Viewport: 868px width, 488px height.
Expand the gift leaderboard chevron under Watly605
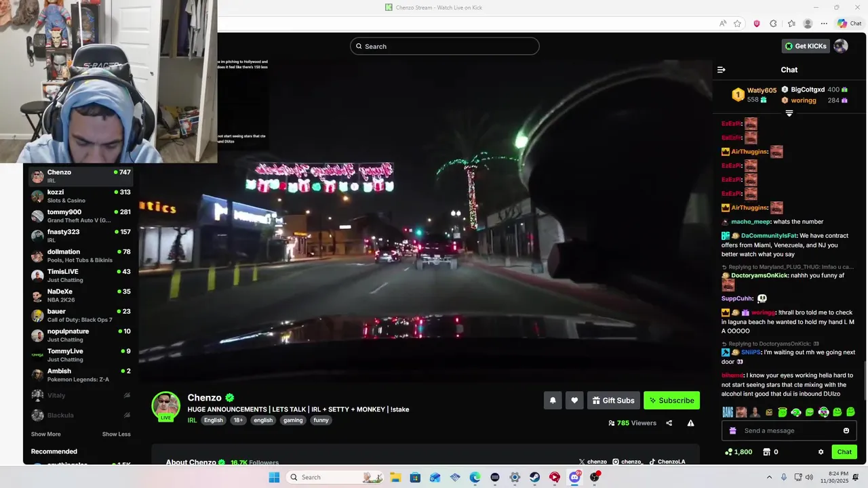tap(789, 113)
